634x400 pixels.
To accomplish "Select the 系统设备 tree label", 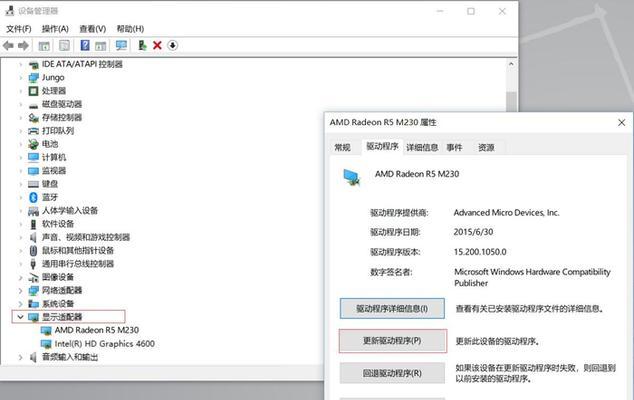I will click(x=58, y=304).
